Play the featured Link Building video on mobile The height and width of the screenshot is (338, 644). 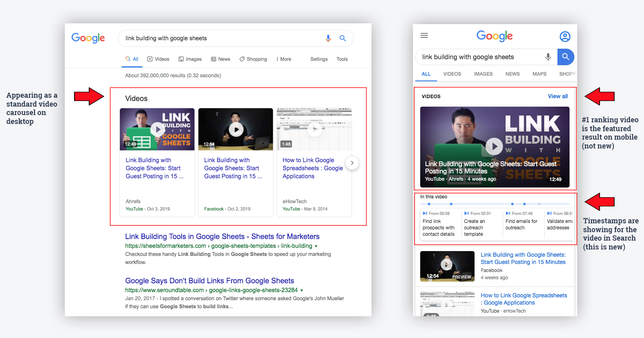click(x=494, y=146)
